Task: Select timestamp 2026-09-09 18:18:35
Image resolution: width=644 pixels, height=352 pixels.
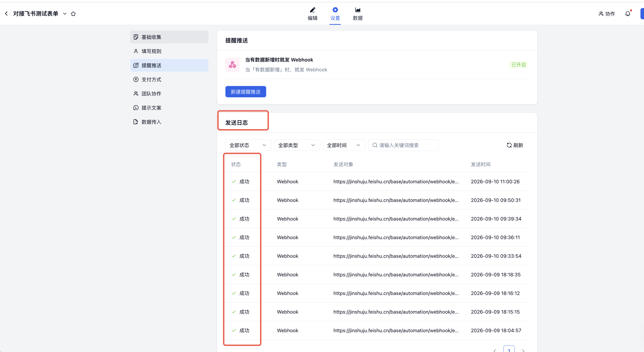Action: tap(496, 275)
